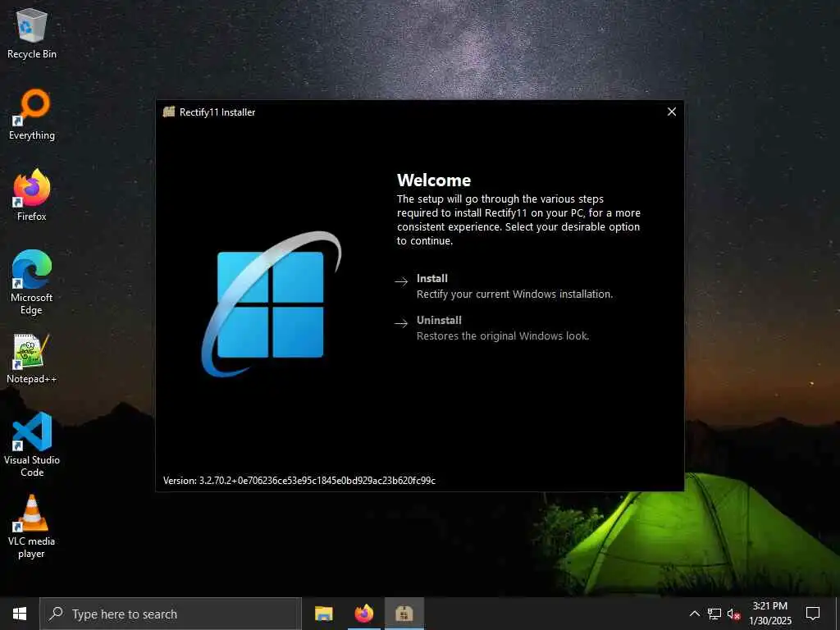Show hidden system tray icons

(x=694, y=614)
